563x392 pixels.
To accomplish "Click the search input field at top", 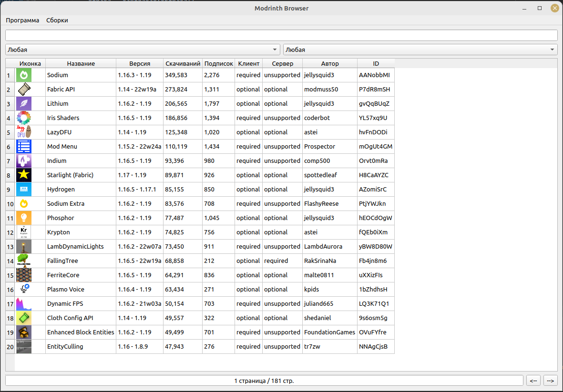I will 281,35.
